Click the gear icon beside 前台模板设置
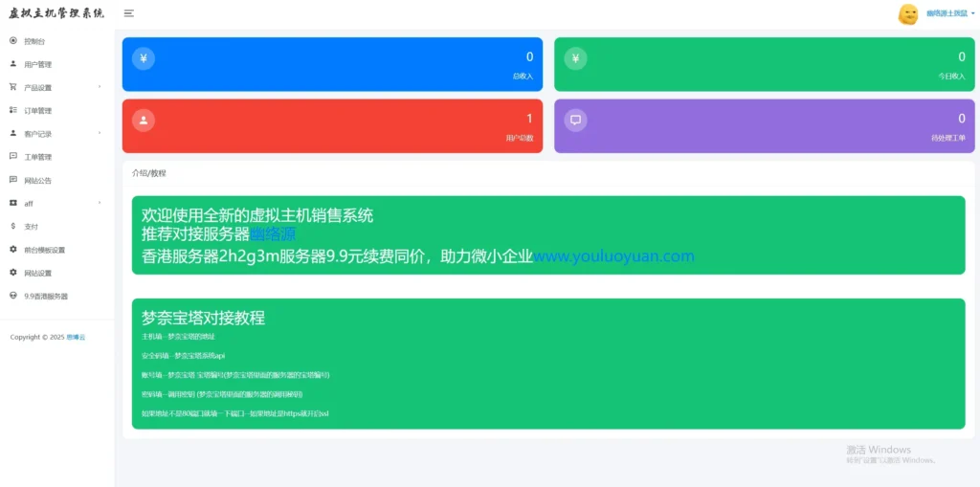 [13, 250]
